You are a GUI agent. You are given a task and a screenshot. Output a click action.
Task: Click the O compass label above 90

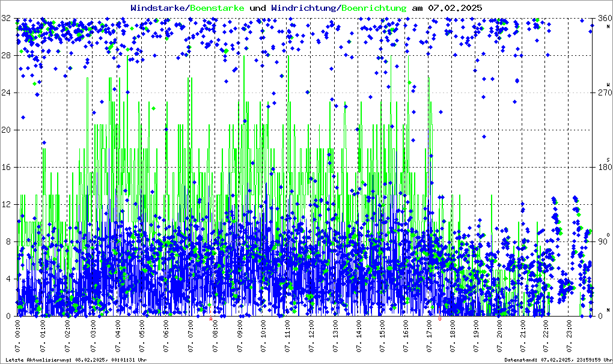608,234
